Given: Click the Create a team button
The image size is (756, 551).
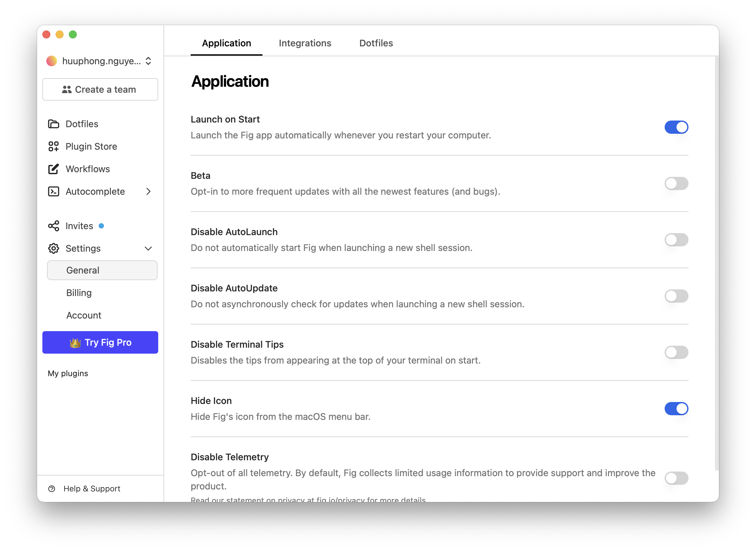Looking at the screenshot, I should point(100,89).
